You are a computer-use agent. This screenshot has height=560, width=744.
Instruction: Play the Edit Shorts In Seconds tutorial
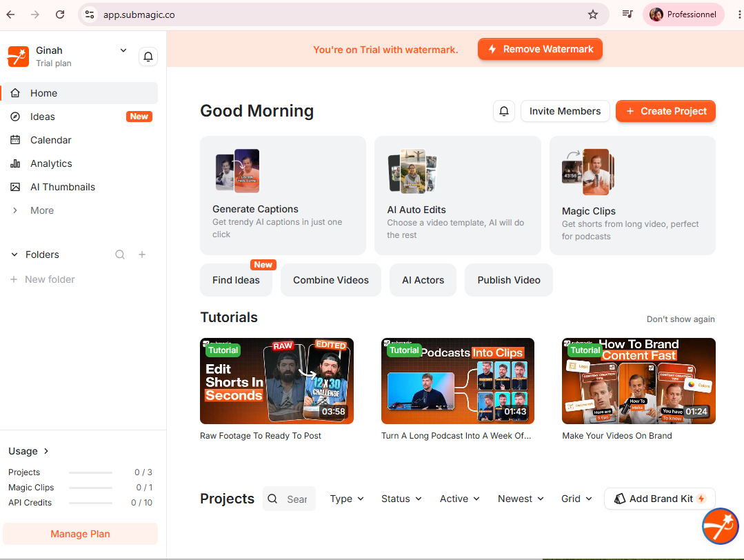point(277,381)
